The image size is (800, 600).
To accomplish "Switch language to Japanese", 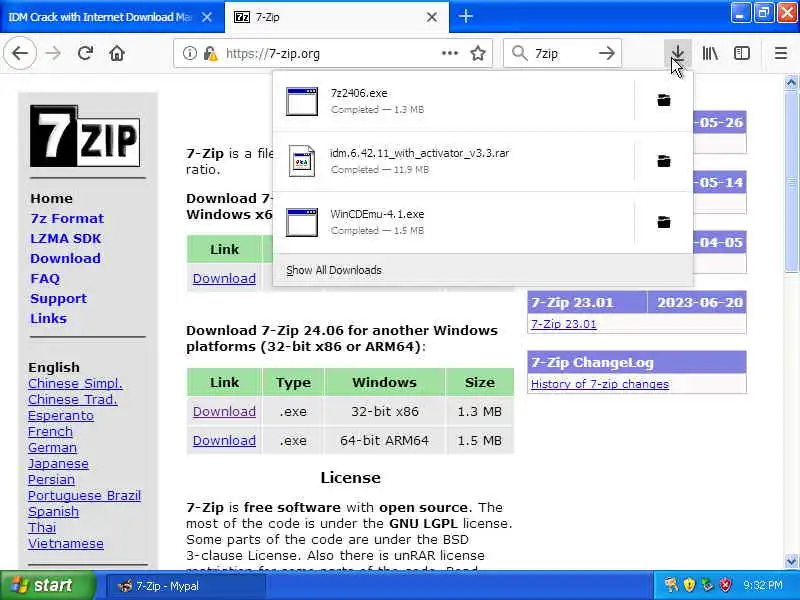I will click(x=58, y=464).
